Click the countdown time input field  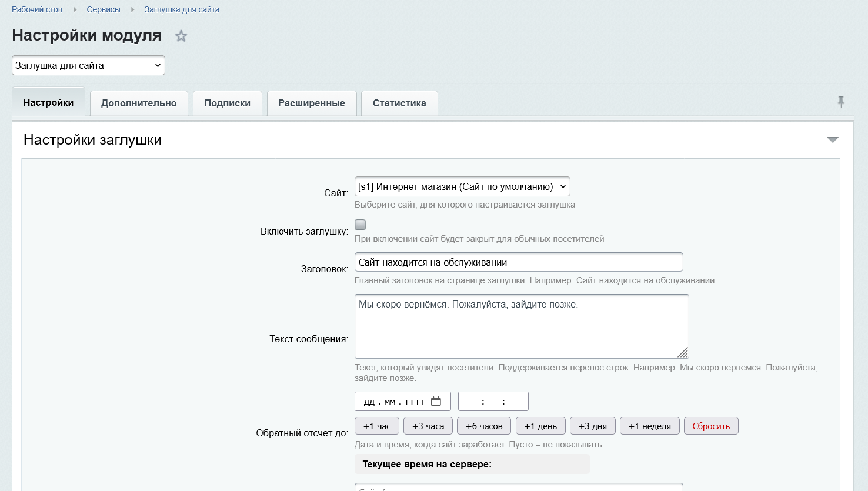tap(493, 401)
